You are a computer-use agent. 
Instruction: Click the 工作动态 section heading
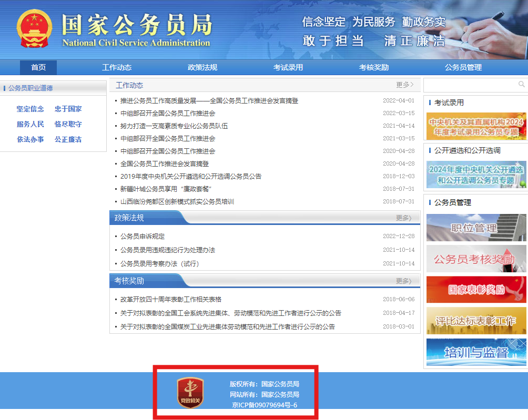pyautogui.click(x=129, y=85)
